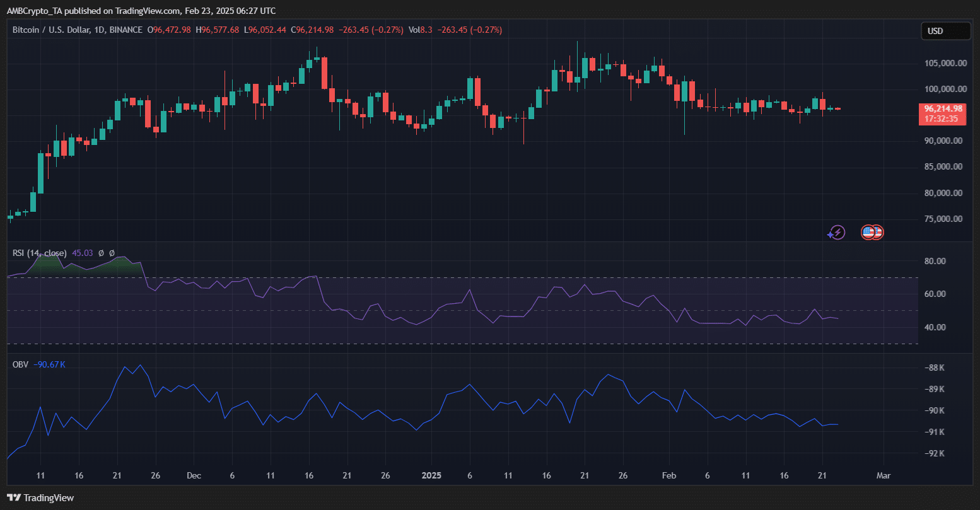Click the −92 K OBV axis label

pos(933,453)
